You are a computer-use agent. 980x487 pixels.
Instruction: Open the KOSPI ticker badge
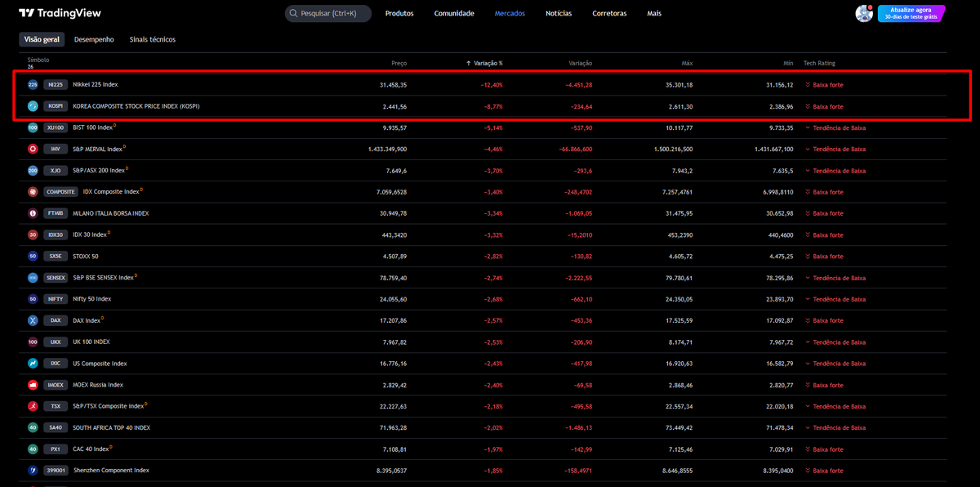click(56, 106)
